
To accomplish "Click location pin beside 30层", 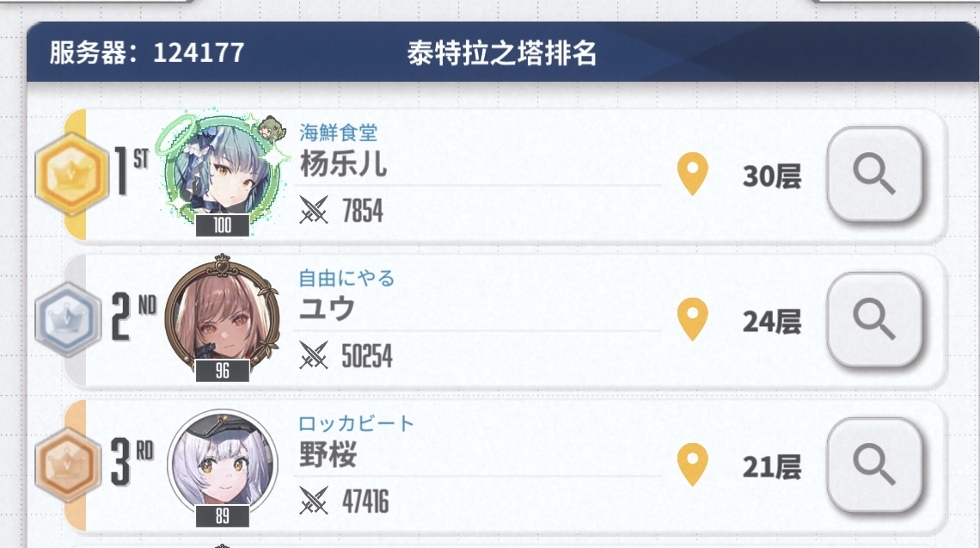I will [692, 175].
